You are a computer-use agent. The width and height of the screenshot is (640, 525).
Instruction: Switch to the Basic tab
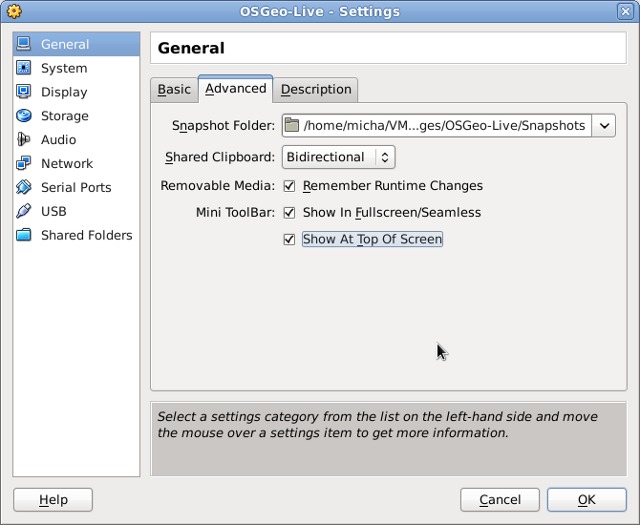pyautogui.click(x=174, y=89)
